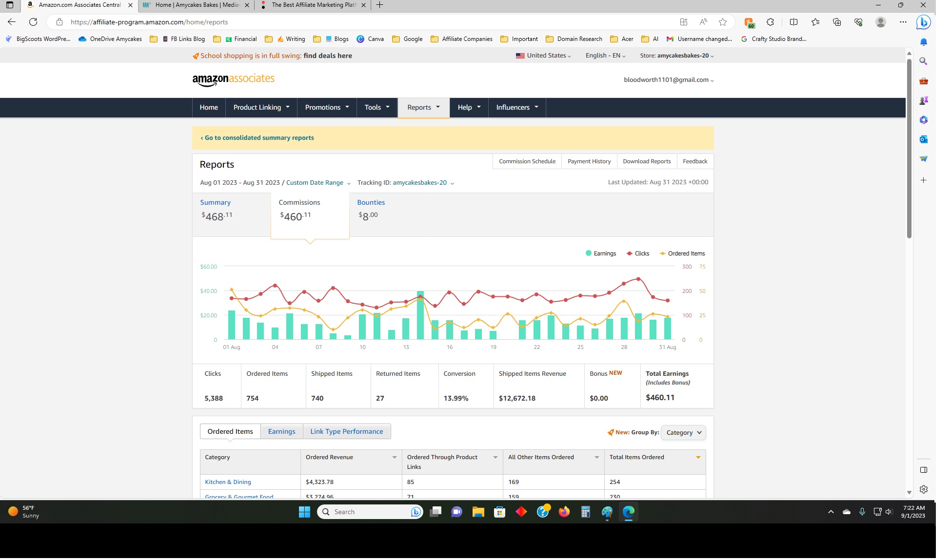
Task: Open the Edge settings ellipsis menu
Action: coord(903,22)
